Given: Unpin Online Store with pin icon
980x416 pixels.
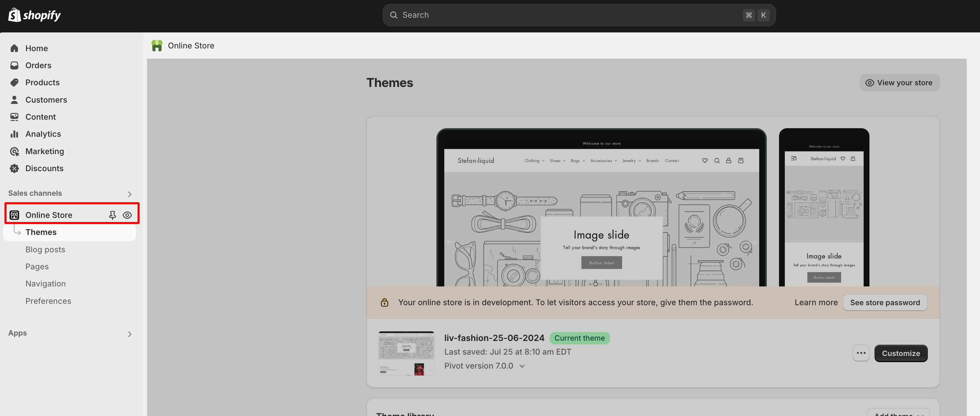Looking at the screenshot, I should pyautogui.click(x=112, y=215).
